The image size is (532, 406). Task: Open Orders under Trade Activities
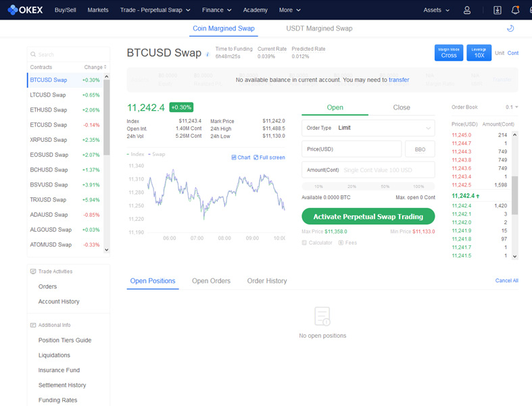click(47, 286)
